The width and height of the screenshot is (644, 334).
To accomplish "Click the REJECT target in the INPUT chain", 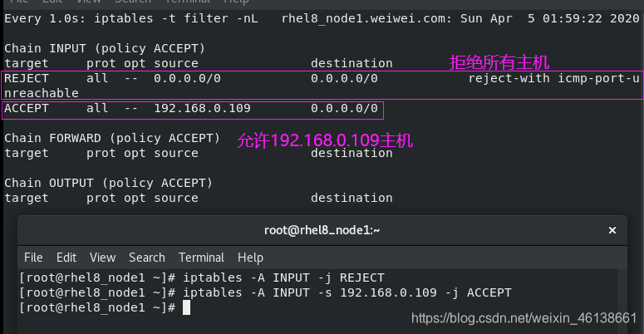I will (27, 78).
